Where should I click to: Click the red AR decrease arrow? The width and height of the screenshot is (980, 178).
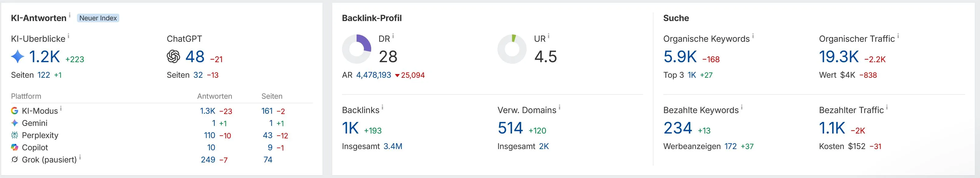(397, 76)
